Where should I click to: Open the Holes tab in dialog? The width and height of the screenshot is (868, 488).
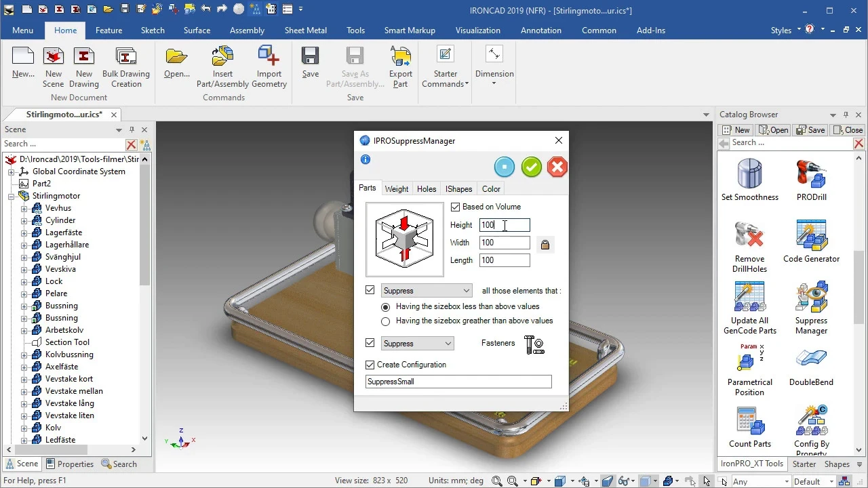(x=427, y=189)
